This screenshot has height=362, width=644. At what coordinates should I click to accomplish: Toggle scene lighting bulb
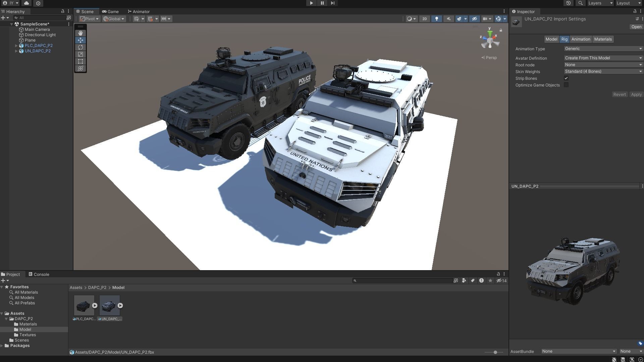coord(436,19)
